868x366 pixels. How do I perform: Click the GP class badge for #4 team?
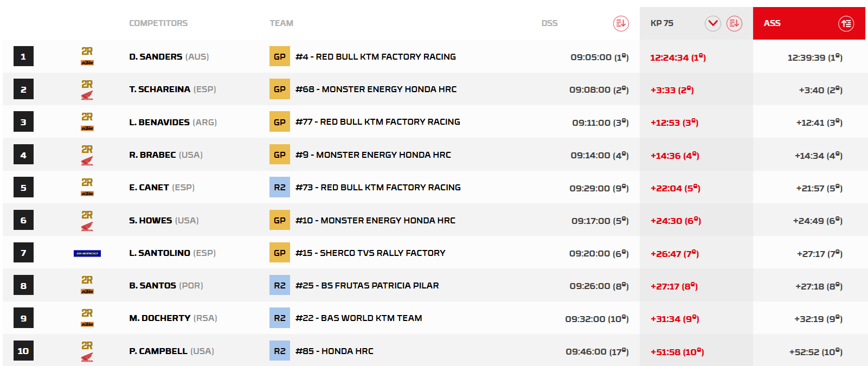point(280,56)
